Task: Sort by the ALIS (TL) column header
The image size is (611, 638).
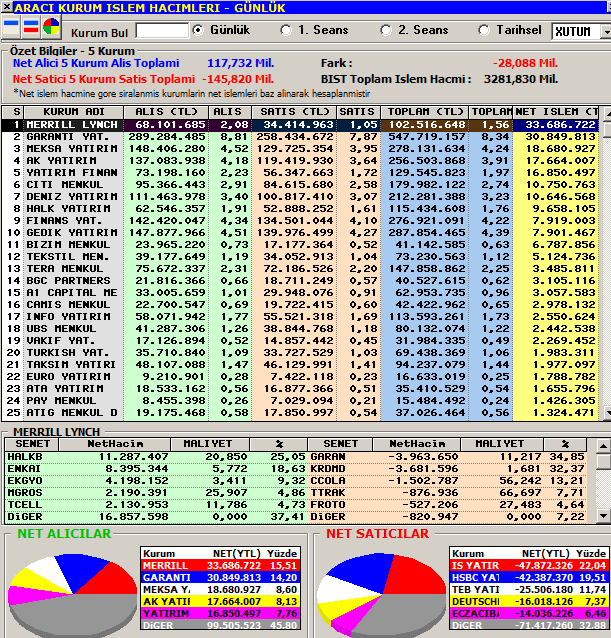Action: 166,112
